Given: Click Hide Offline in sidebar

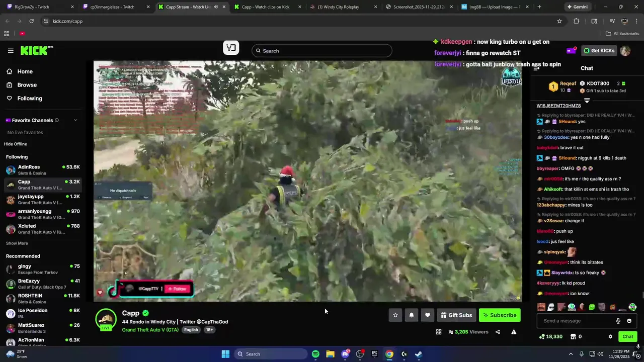Looking at the screenshot, I should coord(16,144).
